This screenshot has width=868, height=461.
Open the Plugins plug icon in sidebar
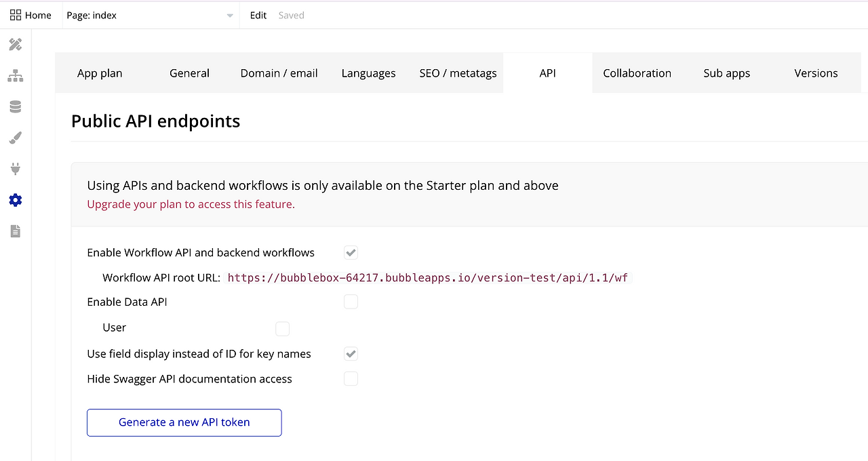pos(15,169)
